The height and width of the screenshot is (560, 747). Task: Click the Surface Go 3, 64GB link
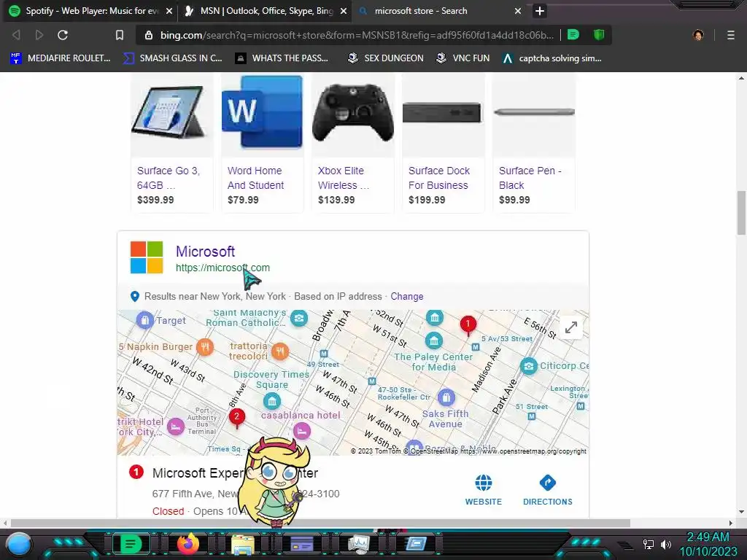[x=169, y=178]
